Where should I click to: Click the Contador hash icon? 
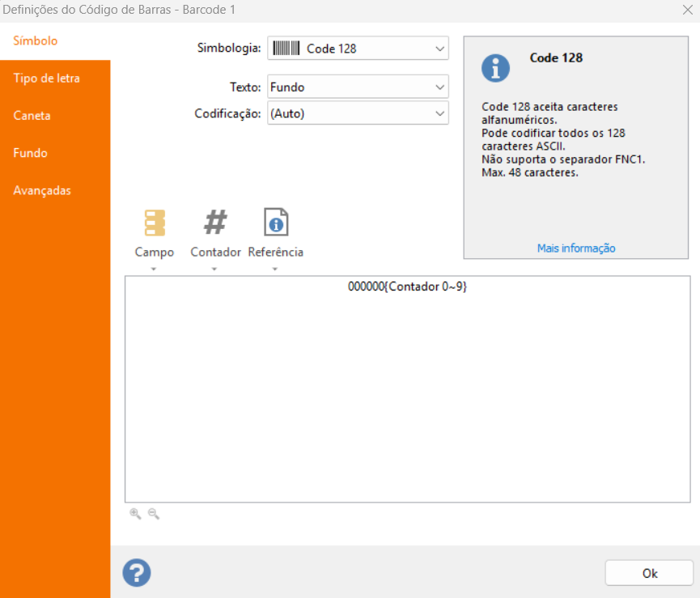215,222
